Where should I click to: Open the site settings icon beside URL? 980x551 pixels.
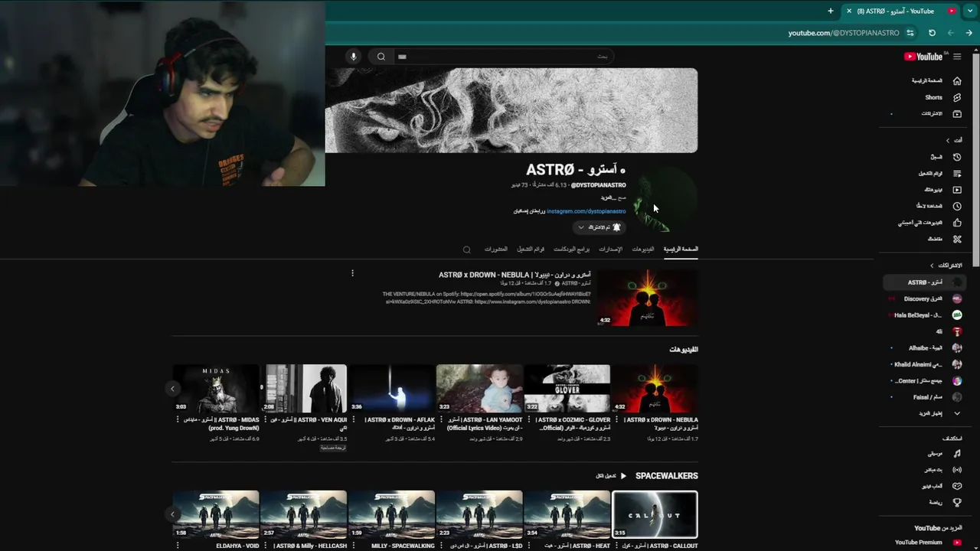pos(910,33)
